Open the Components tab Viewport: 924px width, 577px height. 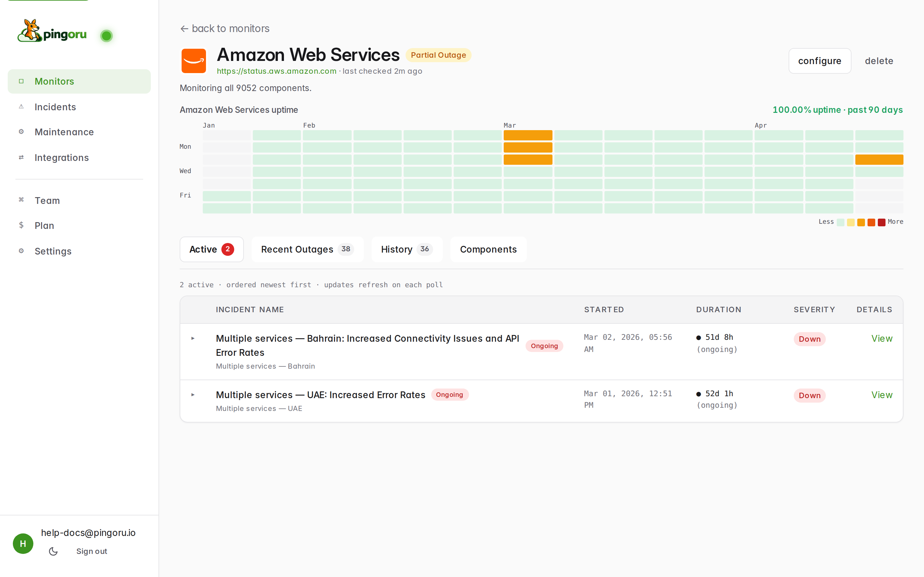(x=488, y=249)
